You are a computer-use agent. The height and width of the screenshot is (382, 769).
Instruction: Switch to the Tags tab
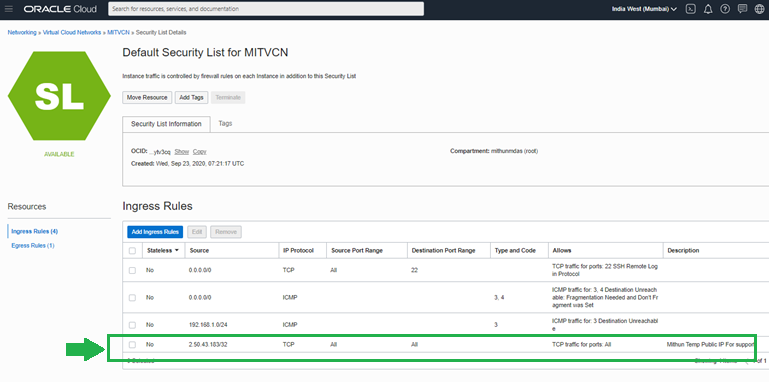(x=225, y=124)
